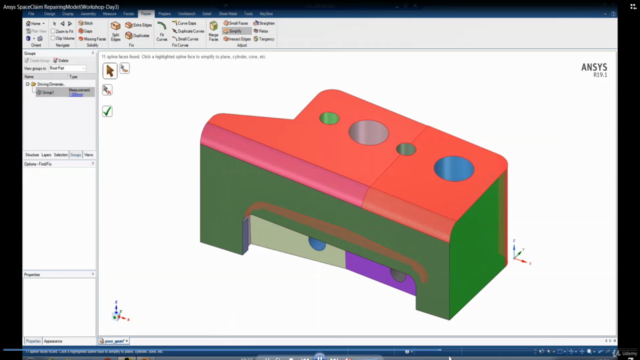Select the Duplicates tool
640x360 pixels.
point(137,36)
